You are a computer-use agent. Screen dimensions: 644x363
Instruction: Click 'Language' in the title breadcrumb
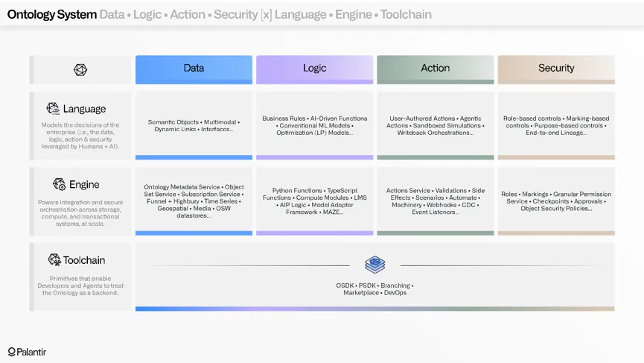click(301, 14)
